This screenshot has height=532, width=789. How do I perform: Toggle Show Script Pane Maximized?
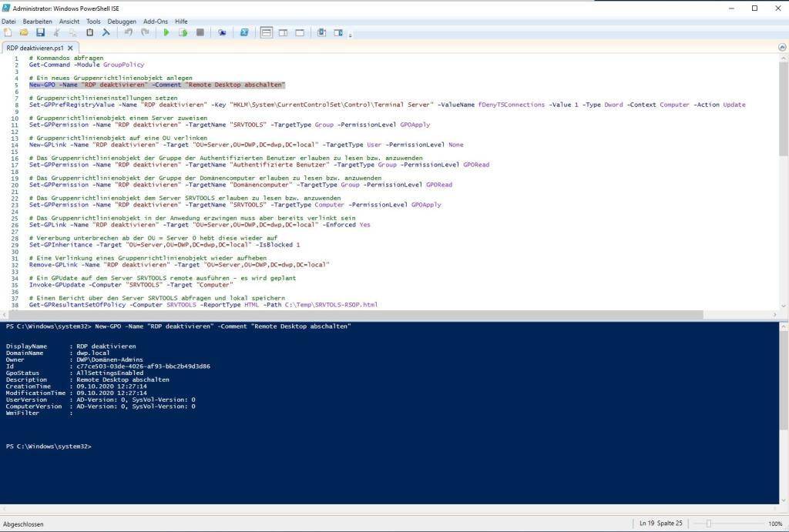(x=299, y=32)
